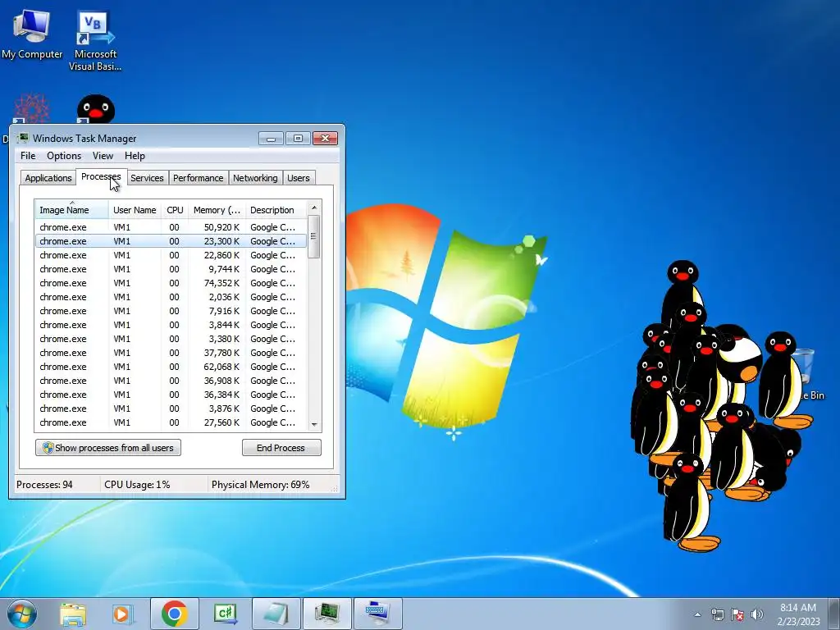The height and width of the screenshot is (630, 840).
Task: Select chrome.exe row with 37,780 K
Action: [171, 353]
